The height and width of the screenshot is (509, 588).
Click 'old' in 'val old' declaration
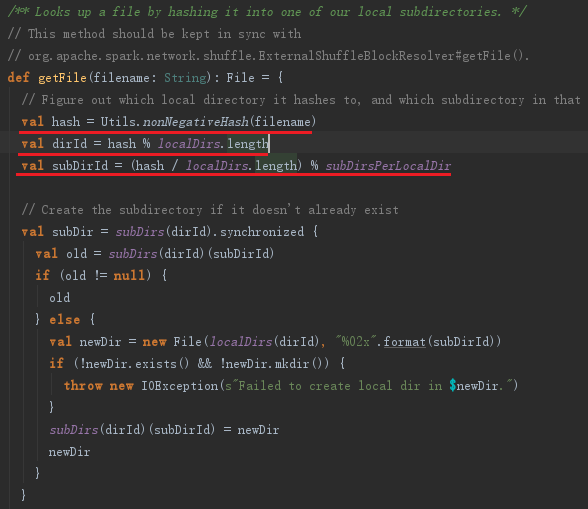(76, 254)
